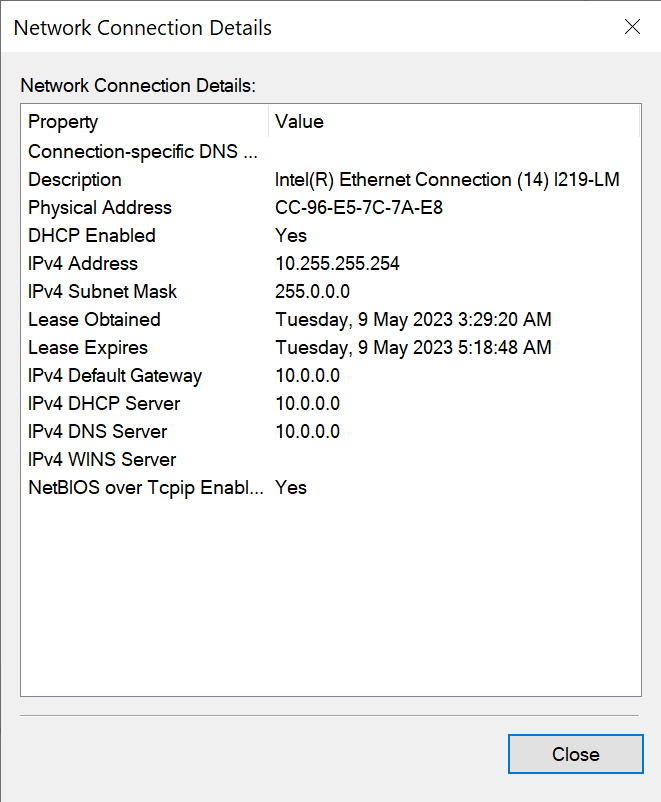661x802 pixels.
Task: Click the 255.0.0.0 subnet value
Action: click(x=313, y=292)
